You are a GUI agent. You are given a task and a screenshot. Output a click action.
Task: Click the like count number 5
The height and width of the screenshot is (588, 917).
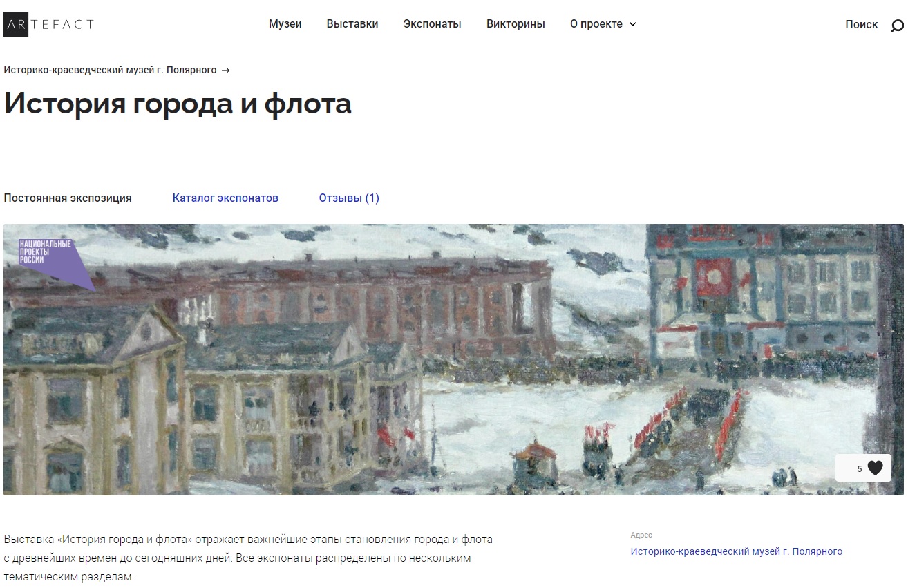tap(860, 469)
